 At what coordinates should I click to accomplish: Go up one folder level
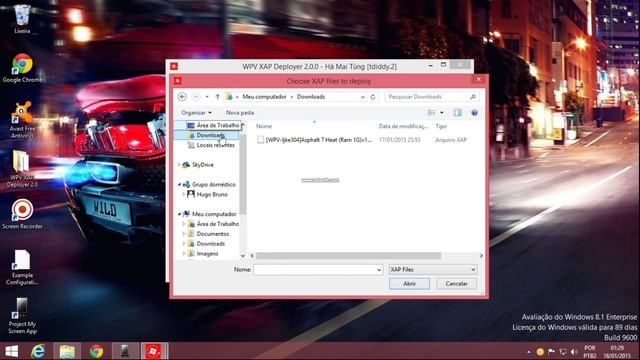pos(218,97)
